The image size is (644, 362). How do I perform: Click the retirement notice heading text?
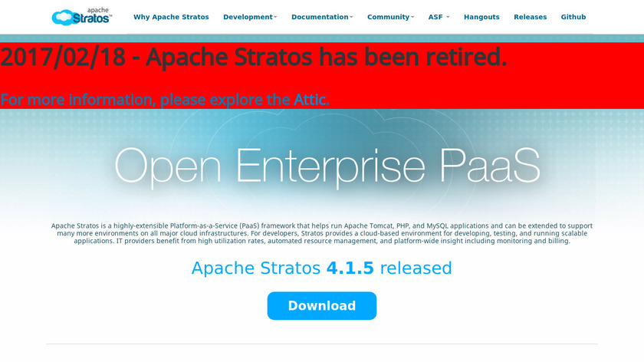tap(254, 57)
